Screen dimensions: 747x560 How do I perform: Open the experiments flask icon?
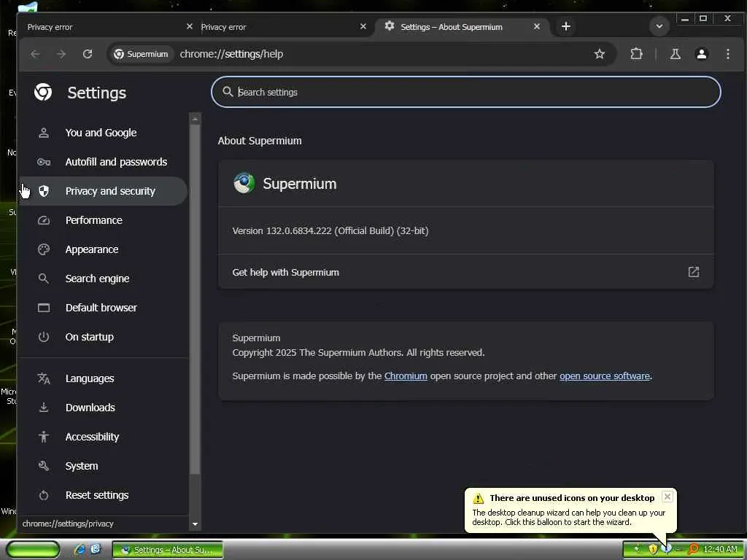(675, 54)
